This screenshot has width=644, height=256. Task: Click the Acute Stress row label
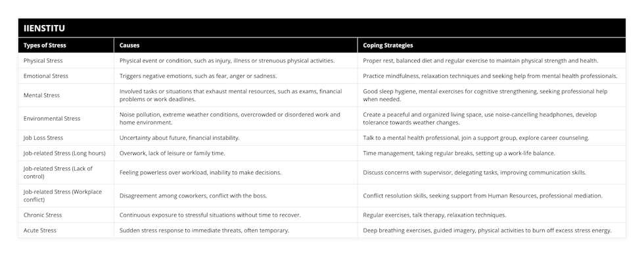click(40, 230)
